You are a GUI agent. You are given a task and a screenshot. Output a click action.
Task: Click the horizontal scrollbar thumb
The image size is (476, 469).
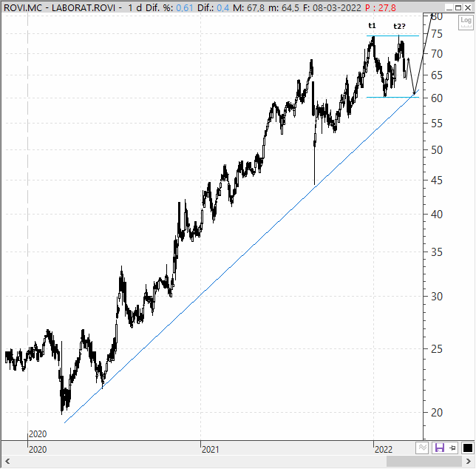(x=424, y=462)
